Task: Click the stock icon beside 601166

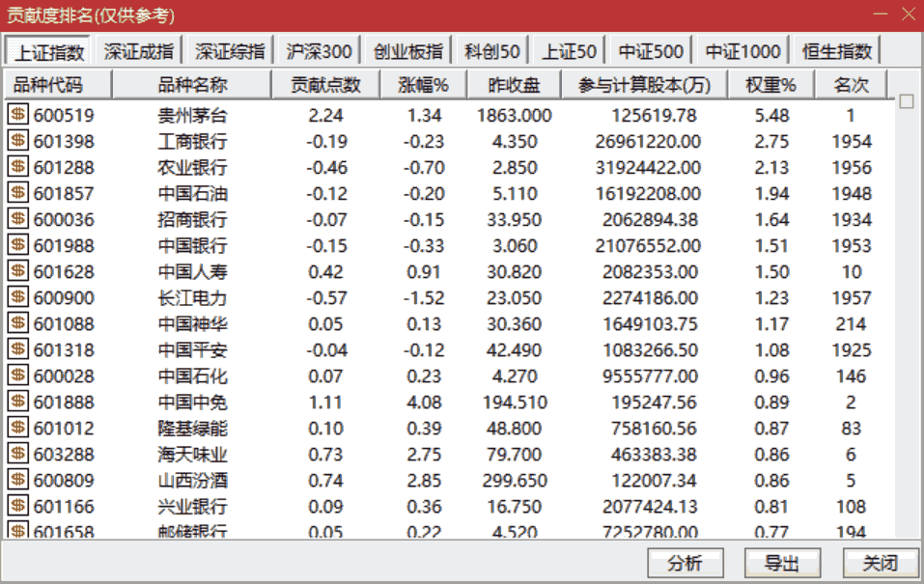Action: point(17,506)
